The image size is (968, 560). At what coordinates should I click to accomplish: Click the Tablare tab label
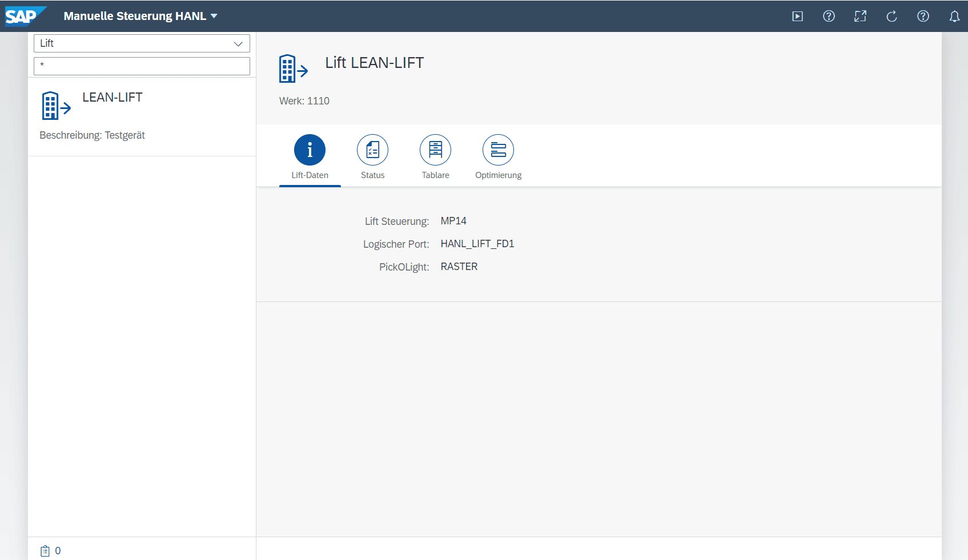click(x=435, y=175)
